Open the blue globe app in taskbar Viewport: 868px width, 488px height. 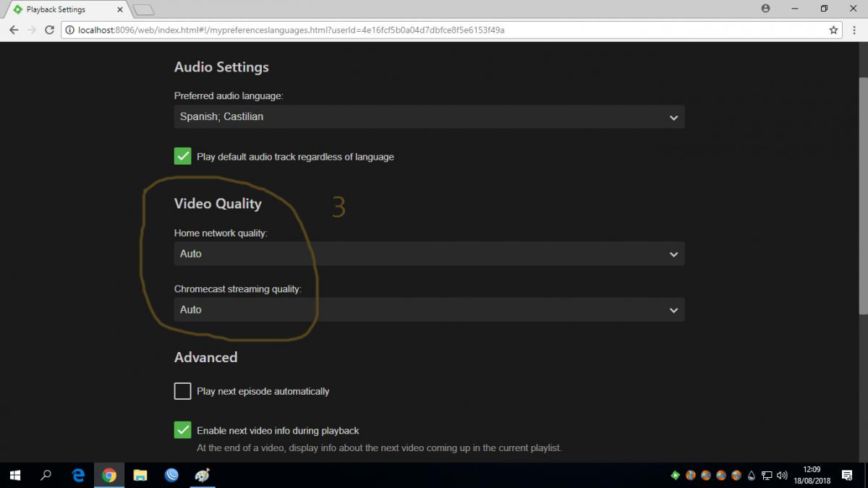[171, 475]
